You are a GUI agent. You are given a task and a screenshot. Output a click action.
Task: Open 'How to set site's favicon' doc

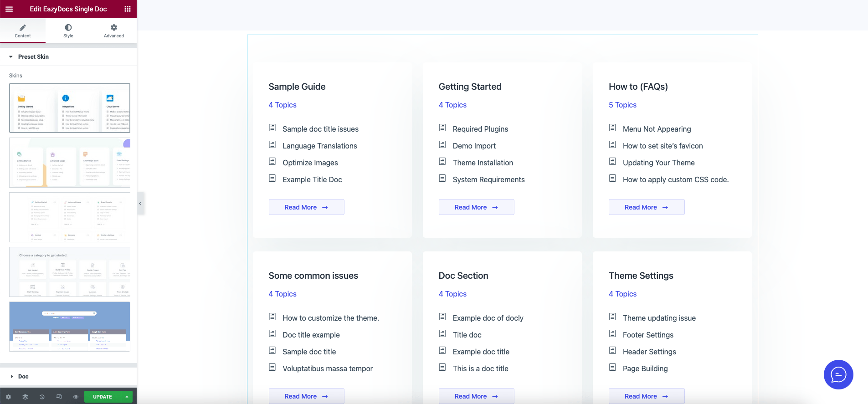[663, 146]
